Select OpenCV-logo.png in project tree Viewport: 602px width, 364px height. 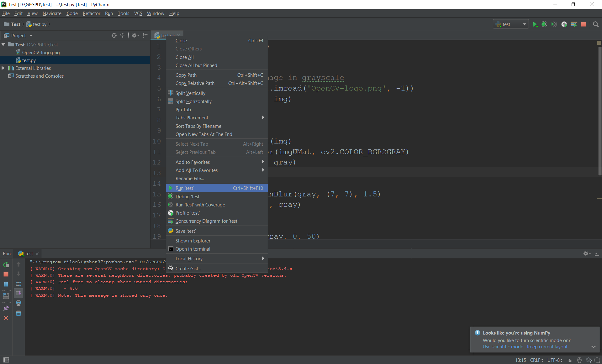pyautogui.click(x=41, y=53)
